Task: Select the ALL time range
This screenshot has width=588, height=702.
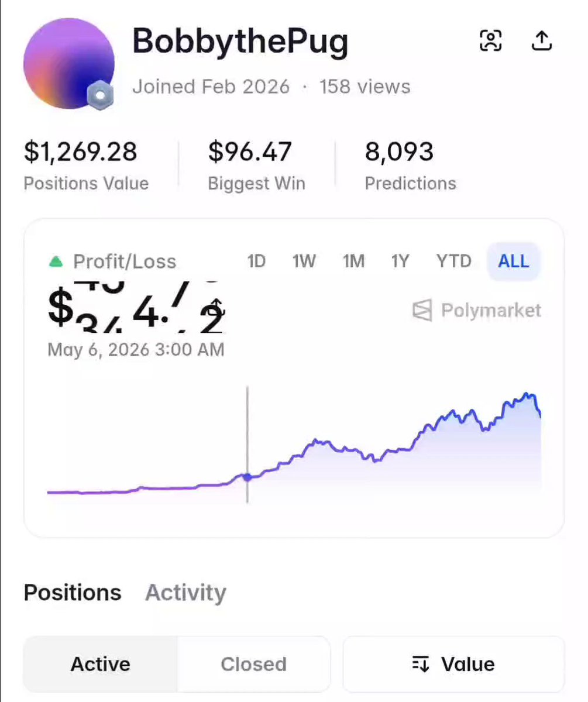Action: [513, 261]
